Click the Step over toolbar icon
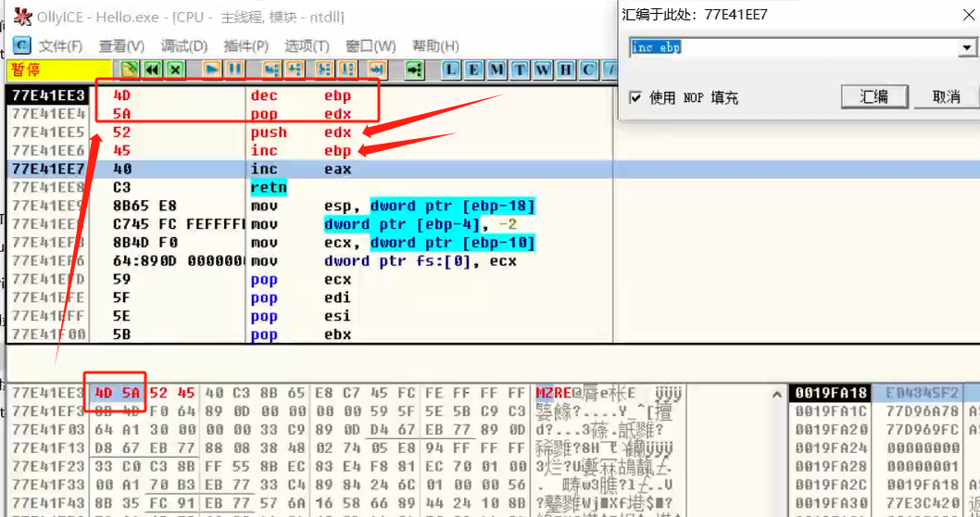 (294, 69)
